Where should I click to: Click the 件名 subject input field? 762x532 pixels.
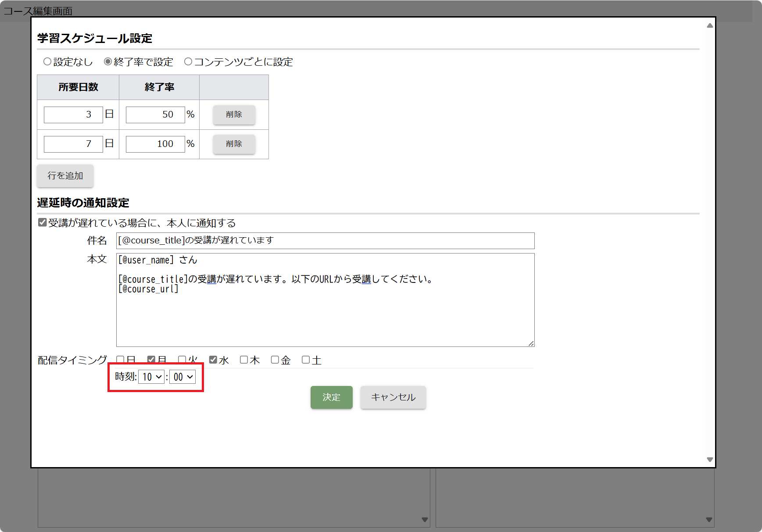[325, 240]
